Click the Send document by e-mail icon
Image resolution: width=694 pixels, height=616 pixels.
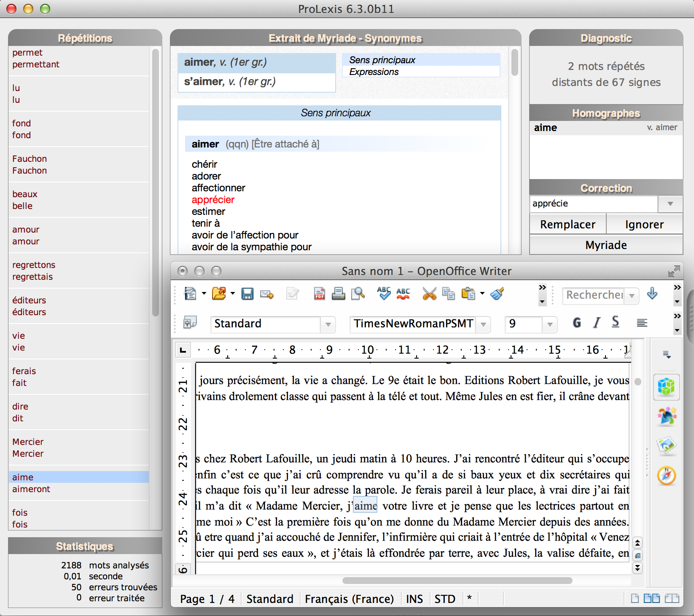pyautogui.click(x=267, y=294)
